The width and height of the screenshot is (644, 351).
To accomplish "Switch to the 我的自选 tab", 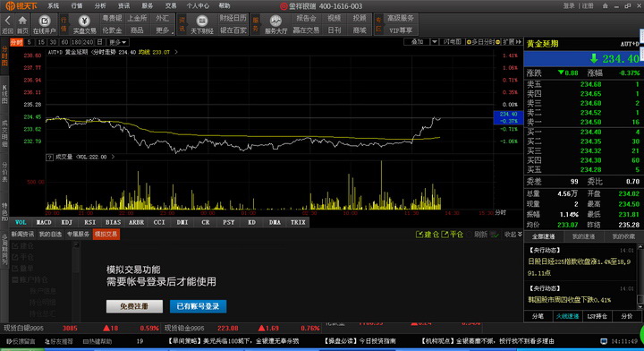I will click(50, 235).
